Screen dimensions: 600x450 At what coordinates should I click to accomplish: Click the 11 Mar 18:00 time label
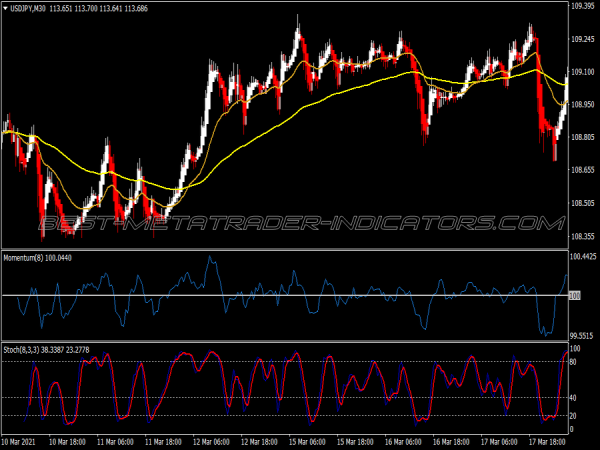tap(163, 442)
